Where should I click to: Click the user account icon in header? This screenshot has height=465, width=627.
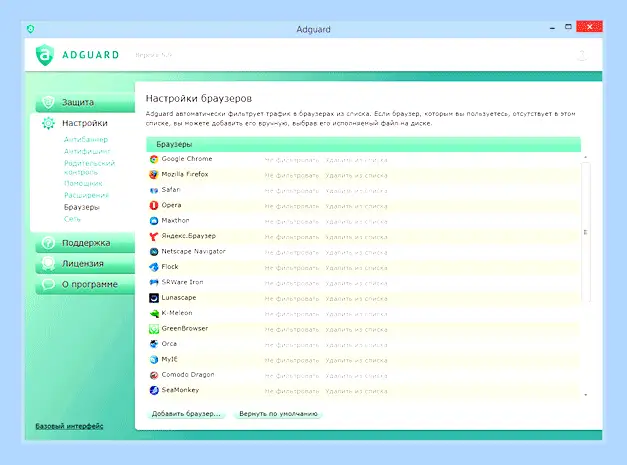click(x=582, y=55)
